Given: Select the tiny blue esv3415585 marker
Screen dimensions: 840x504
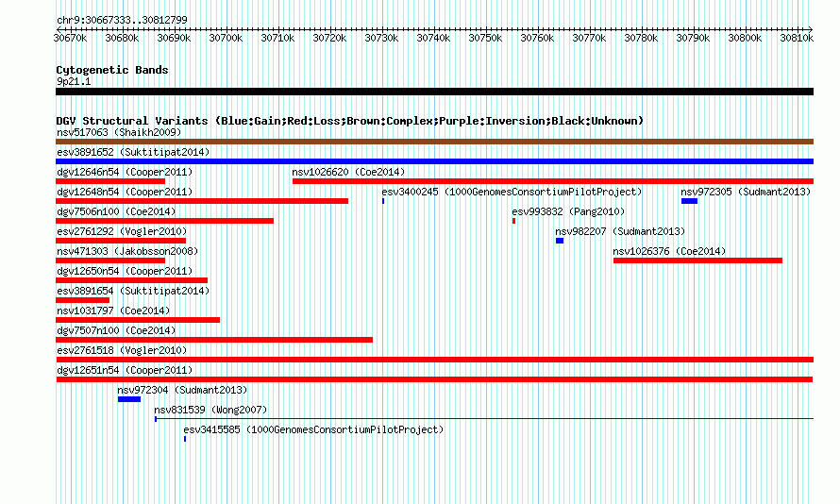Looking at the screenshot, I should pyautogui.click(x=185, y=439).
